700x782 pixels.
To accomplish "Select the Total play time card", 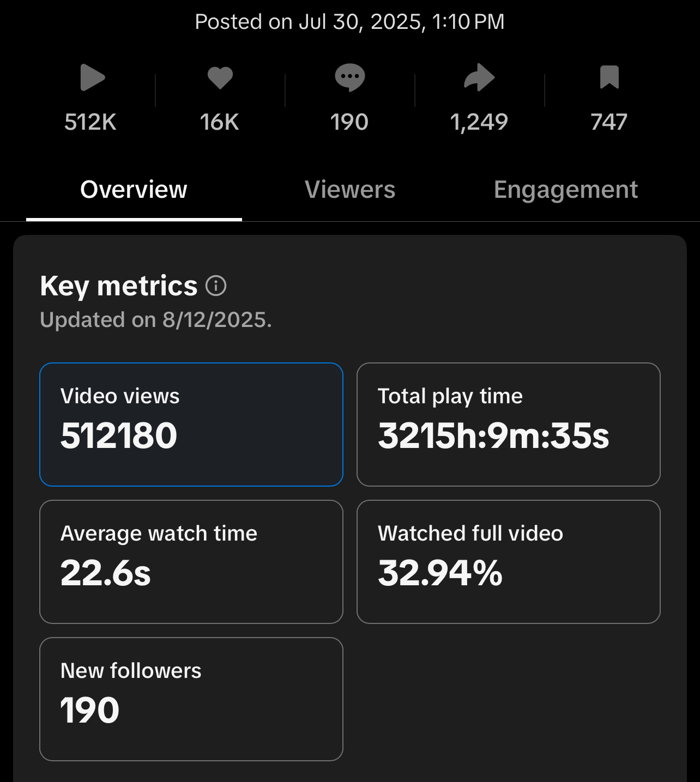I will tap(508, 424).
